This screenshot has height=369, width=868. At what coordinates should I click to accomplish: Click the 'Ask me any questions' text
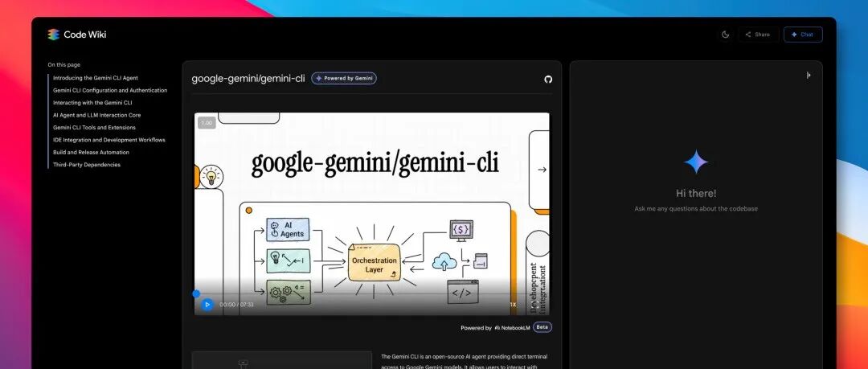tap(696, 209)
